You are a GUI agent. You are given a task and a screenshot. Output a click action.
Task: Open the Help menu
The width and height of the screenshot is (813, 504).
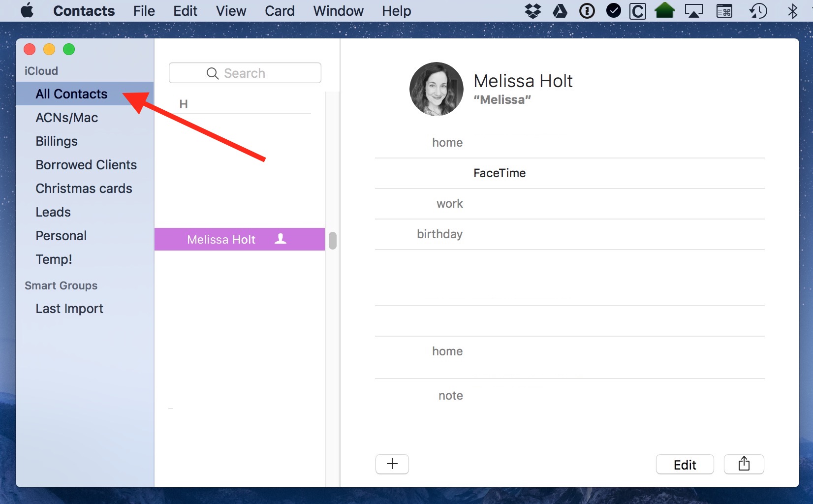coord(396,11)
